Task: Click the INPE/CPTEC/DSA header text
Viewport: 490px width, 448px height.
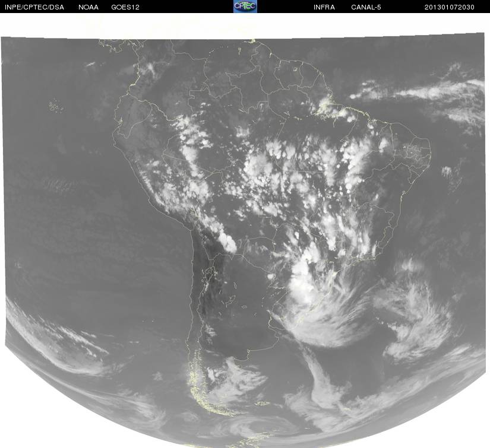Action: [x=34, y=7]
